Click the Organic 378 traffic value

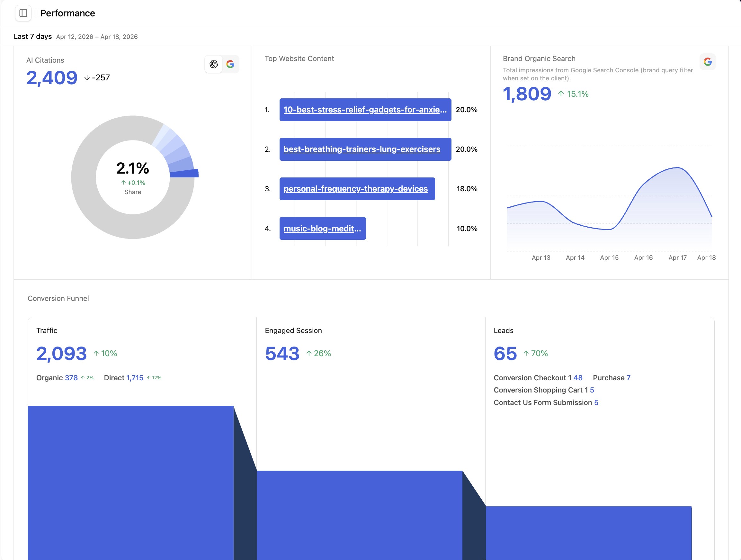pyautogui.click(x=71, y=378)
